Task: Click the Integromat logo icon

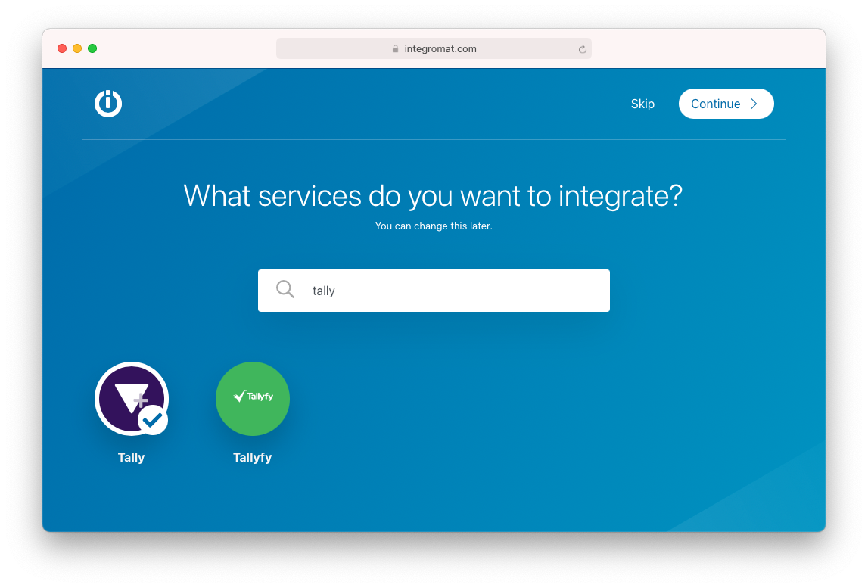Action: click(x=108, y=104)
